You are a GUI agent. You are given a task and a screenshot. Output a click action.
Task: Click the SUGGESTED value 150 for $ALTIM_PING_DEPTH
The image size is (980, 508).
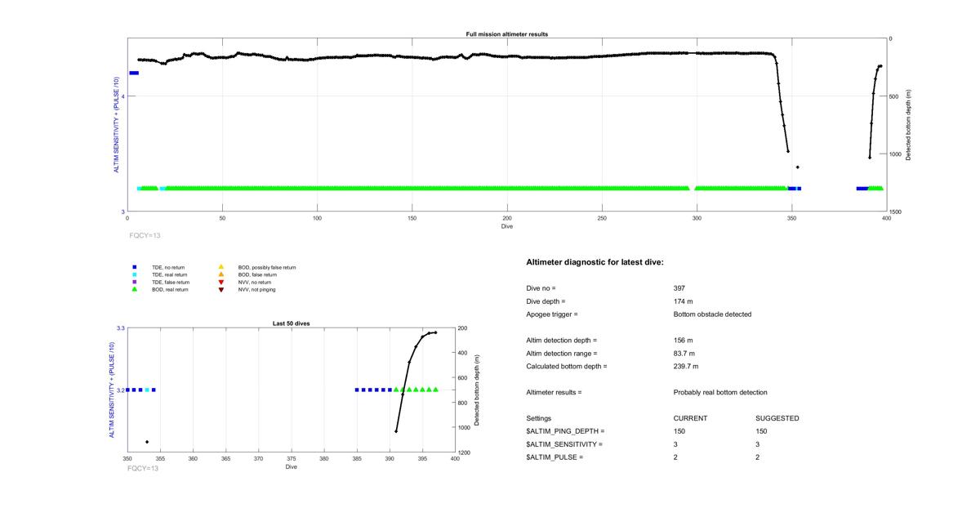pyautogui.click(x=762, y=432)
